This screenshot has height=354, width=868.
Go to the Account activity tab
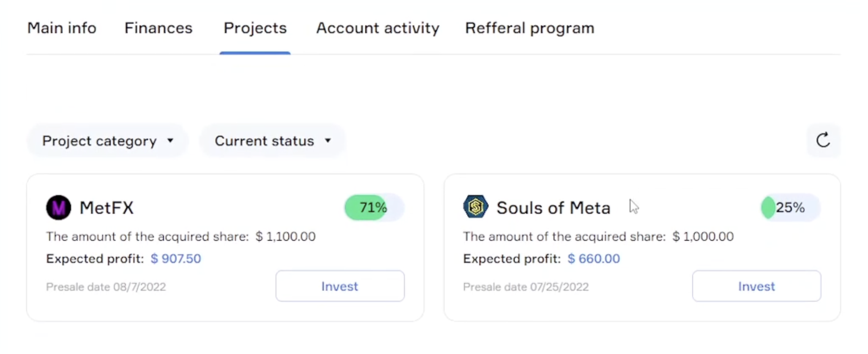pyautogui.click(x=378, y=28)
